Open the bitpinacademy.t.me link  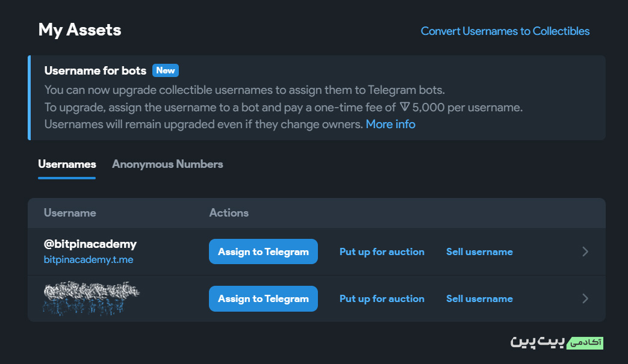point(89,259)
